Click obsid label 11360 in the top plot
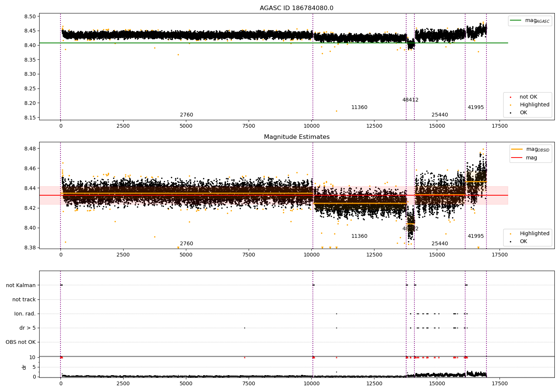The height and width of the screenshot is (392, 560). [359, 108]
